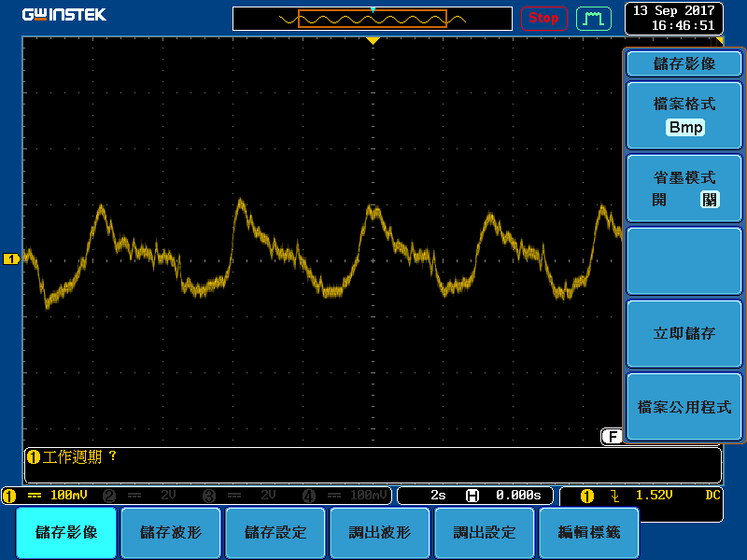Select the 調出設定 bottom menu tab
Image resolution: width=747 pixels, height=560 pixels.
[484, 532]
